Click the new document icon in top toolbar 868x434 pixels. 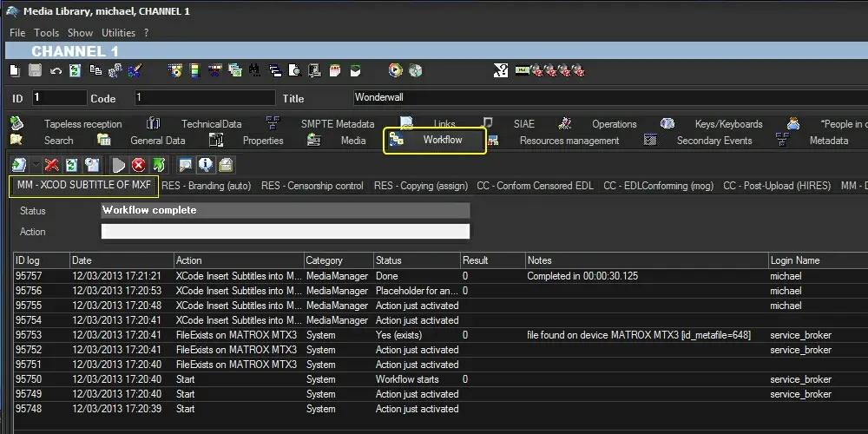pyautogui.click(x=15, y=70)
